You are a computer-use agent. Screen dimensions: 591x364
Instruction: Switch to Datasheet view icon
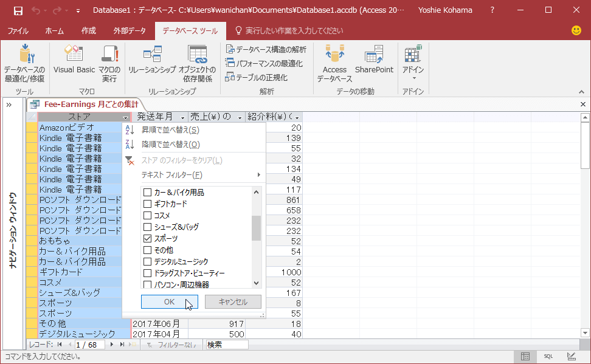click(525, 357)
